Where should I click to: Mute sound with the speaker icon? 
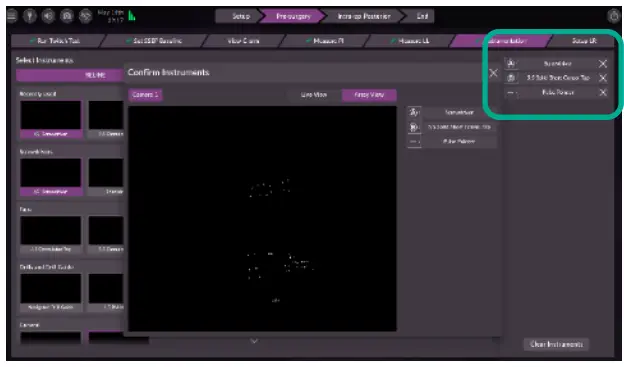tap(49, 16)
